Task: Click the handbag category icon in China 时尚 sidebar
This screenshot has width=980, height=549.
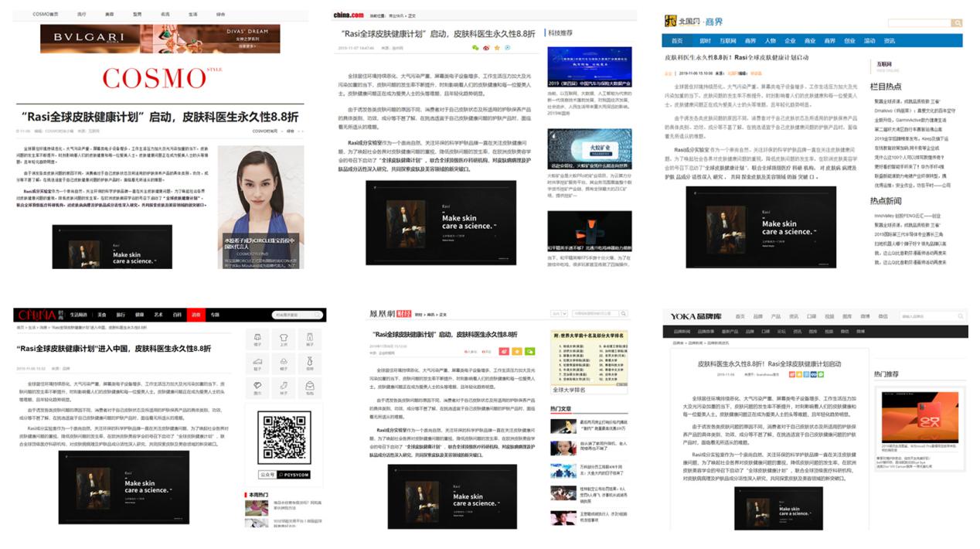Action: [308, 387]
